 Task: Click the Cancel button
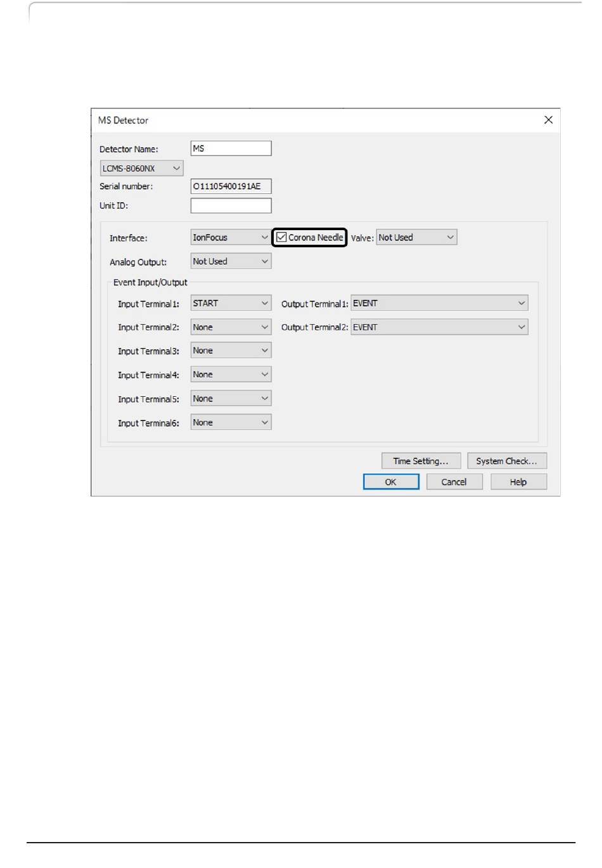[454, 482]
